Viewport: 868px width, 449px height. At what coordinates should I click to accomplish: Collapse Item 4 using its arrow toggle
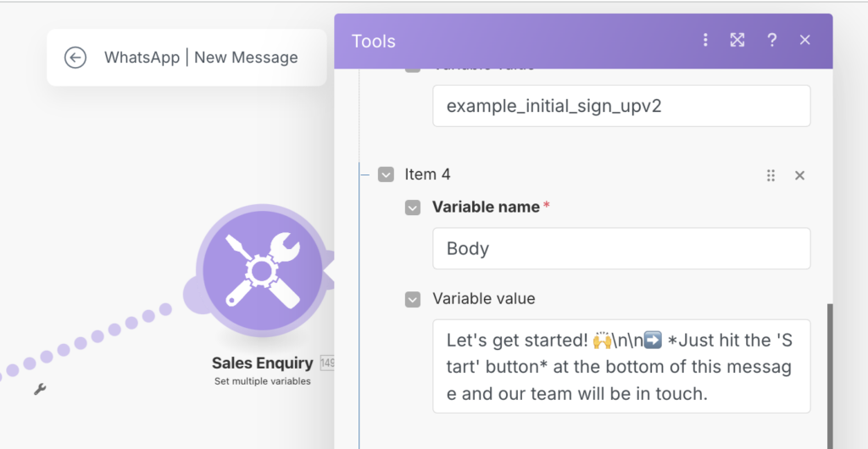[x=386, y=175]
